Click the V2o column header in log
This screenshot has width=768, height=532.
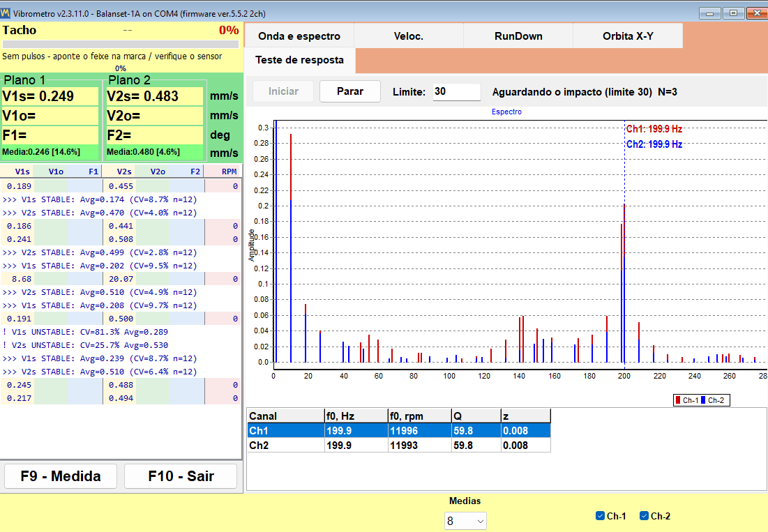(x=157, y=172)
